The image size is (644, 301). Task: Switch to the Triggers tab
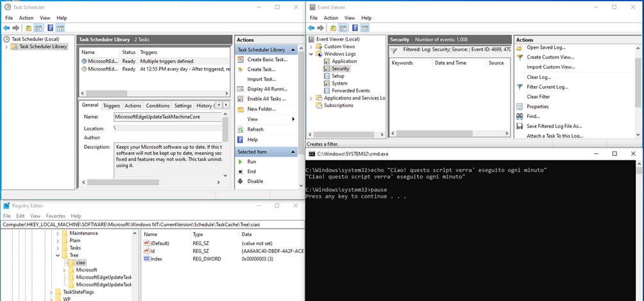pos(112,106)
